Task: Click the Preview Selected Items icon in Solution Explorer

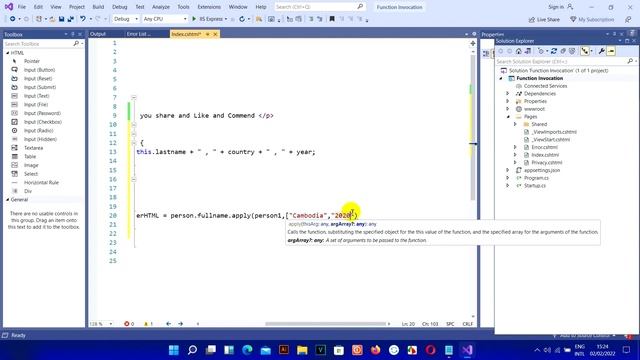Action: [611, 51]
